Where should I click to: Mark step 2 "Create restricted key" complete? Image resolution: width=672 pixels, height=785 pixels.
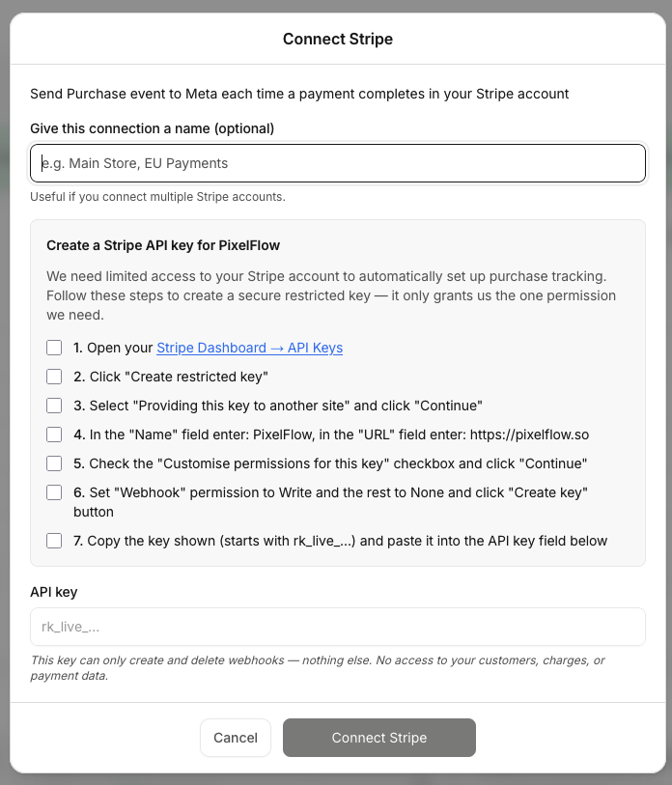tap(54, 377)
